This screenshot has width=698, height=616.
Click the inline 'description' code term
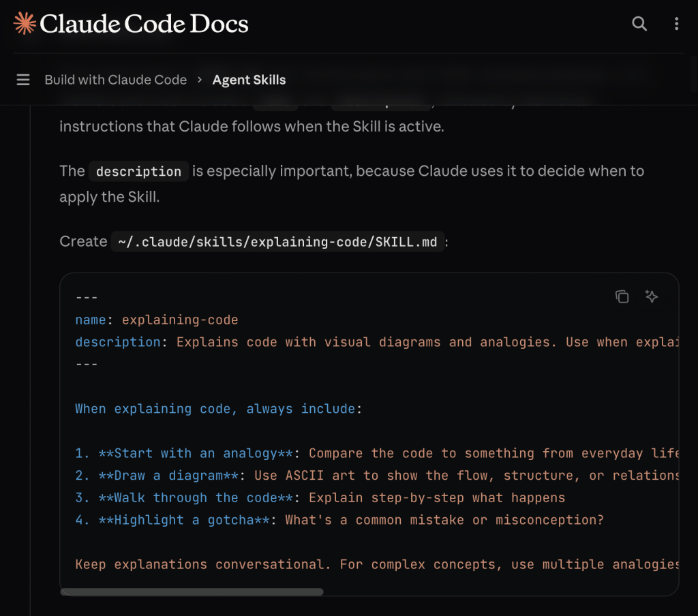click(139, 171)
